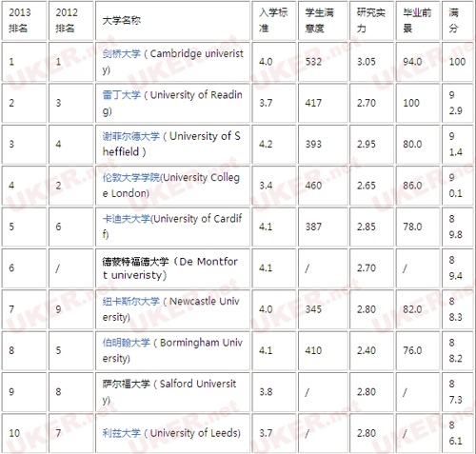Select the 学生满意度 header cell
The width and height of the screenshot is (476, 454).
[323, 21]
